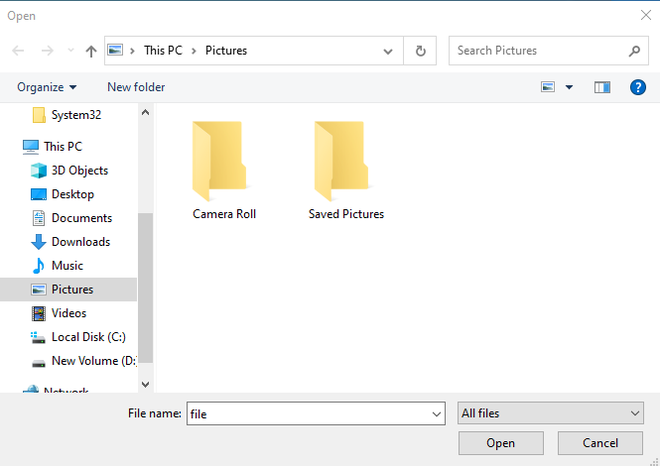660x466 pixels.
Task: Select 3D Objects in navigation pane
Action: click(x=79, y=170)
